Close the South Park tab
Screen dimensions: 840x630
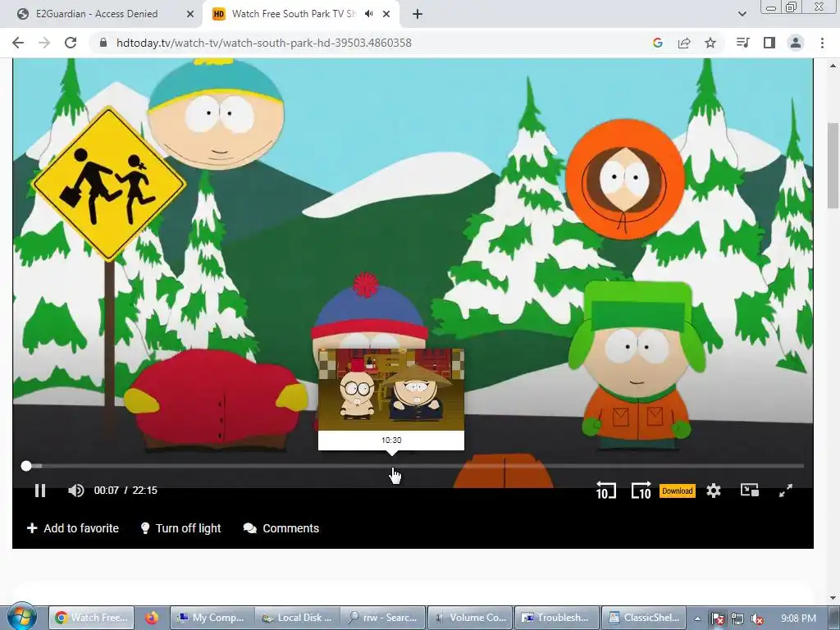387,14
